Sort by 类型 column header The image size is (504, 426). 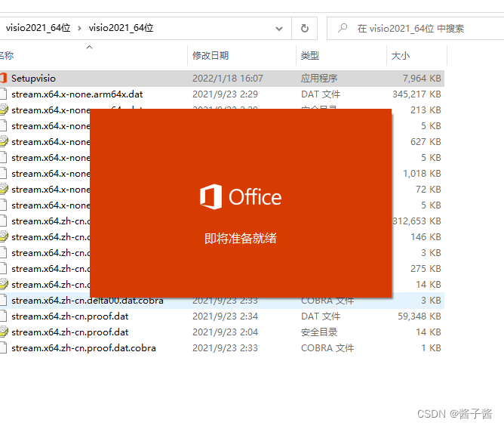tap(310, 56)
